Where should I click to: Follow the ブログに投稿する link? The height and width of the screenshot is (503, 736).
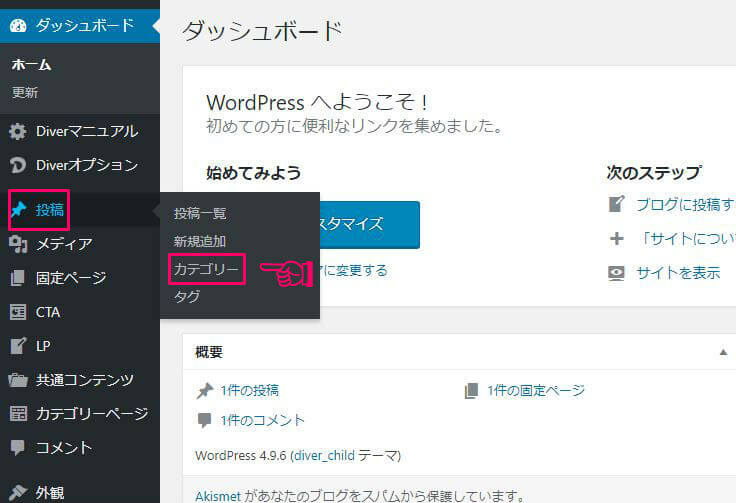(686, 204)
